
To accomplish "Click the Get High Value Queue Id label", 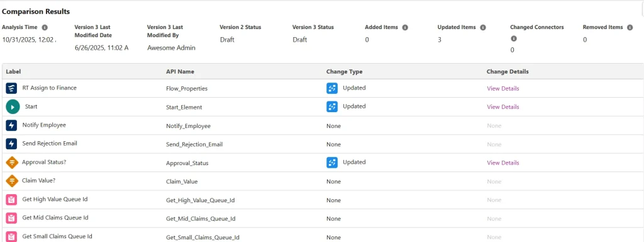I will pyautogui.click(x=55, y=199).
